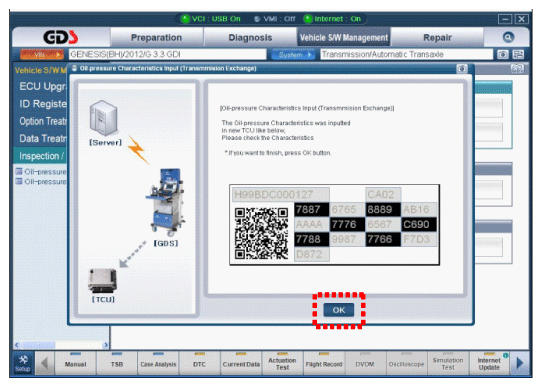
Task: Click the camera icon in dialog title bar
Action: (462, 68)
